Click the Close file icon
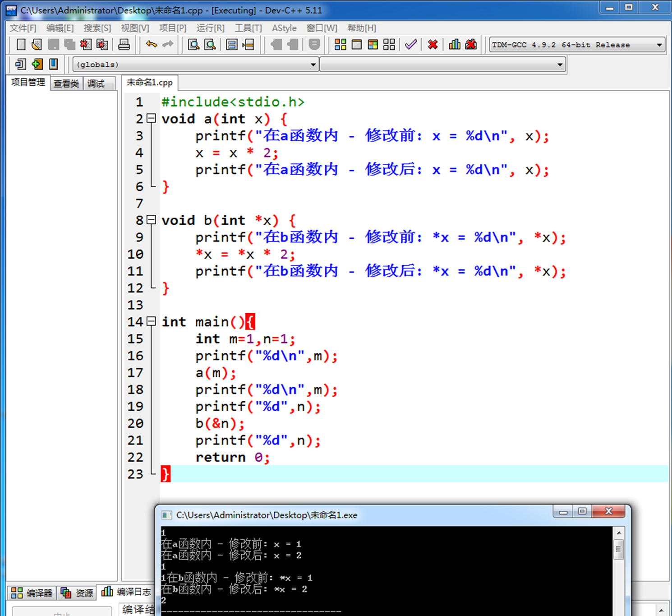The width and height of the screenshot is (672, 616). [x=86, y=45]
